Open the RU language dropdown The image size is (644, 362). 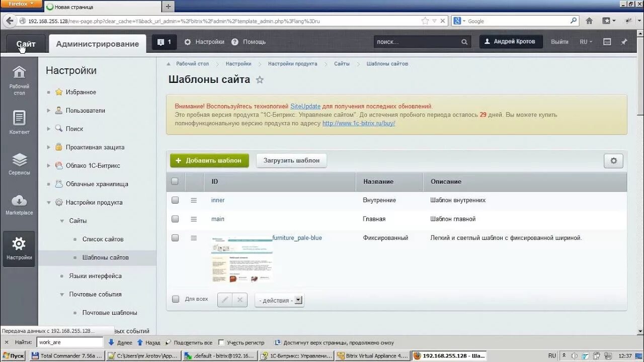(x=586, y=42)
